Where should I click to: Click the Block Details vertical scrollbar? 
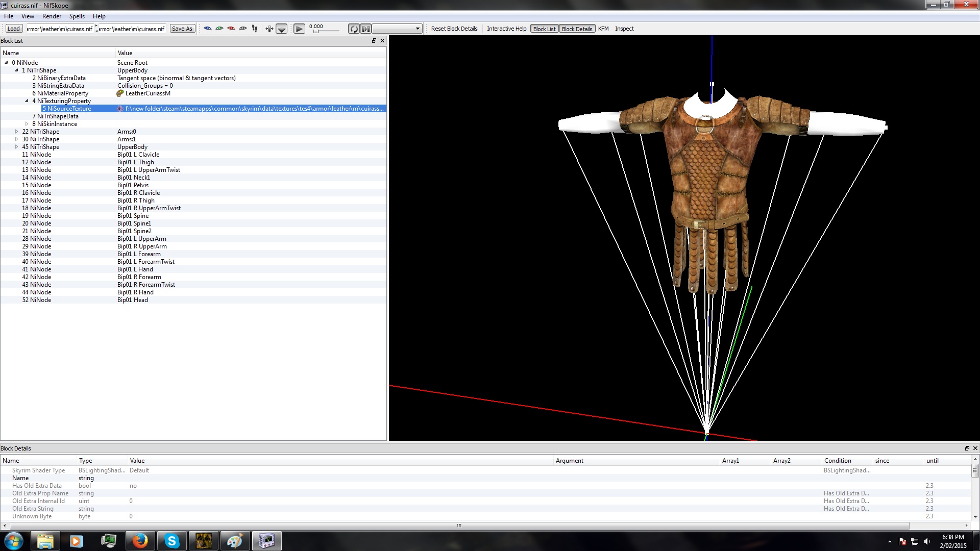(975, 470)
